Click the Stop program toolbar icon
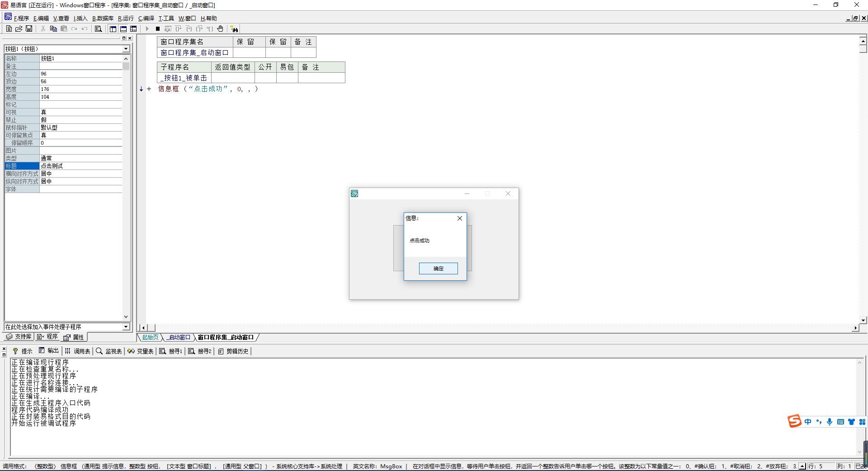Image resolution: width=868 pixels, height=471 pixels. [x=158, y=28]
